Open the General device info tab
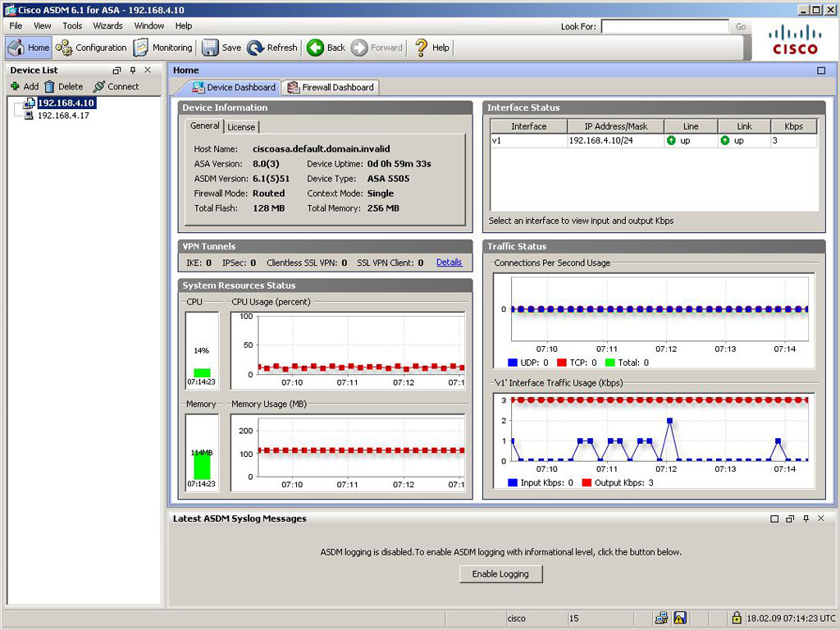This screenshot has width=840, height=630. [x=204, y=126]
